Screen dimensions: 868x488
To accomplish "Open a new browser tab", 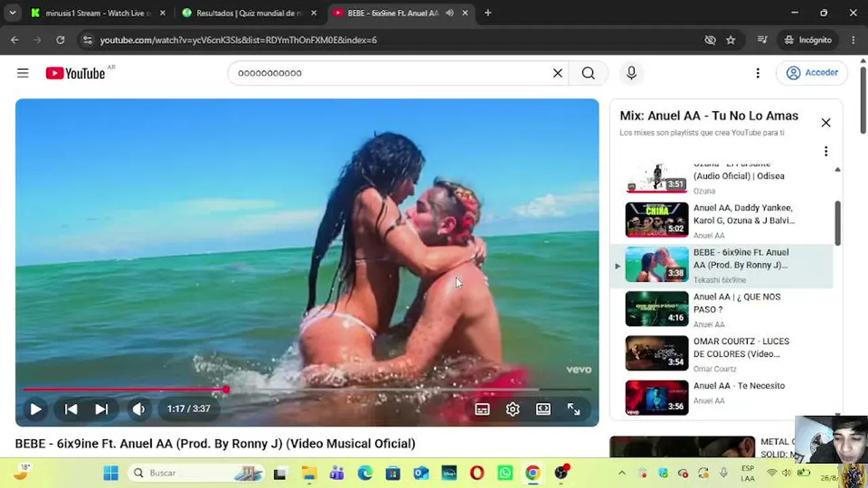I will (488, 13).
